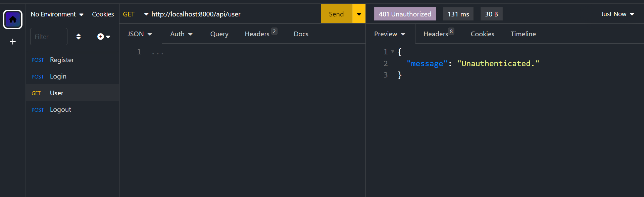Viewport: 644px width, 197px height.
Task: Open the Just Now response history dropdown
Action: point(617,14)
